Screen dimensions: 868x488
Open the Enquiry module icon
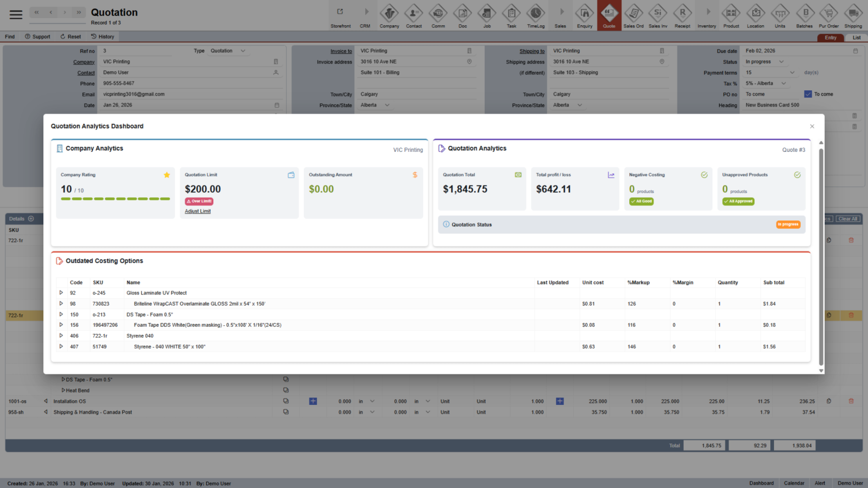pyautogui.click(x=584, y=14)
